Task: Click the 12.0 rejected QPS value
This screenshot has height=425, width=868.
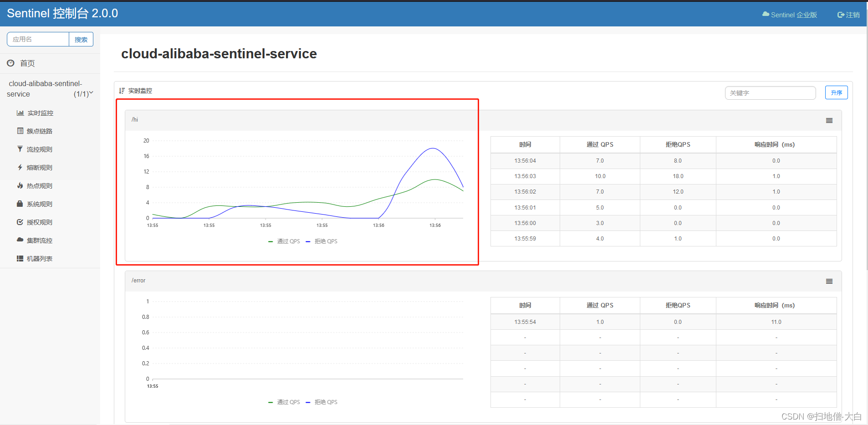Action: point(678,192)
